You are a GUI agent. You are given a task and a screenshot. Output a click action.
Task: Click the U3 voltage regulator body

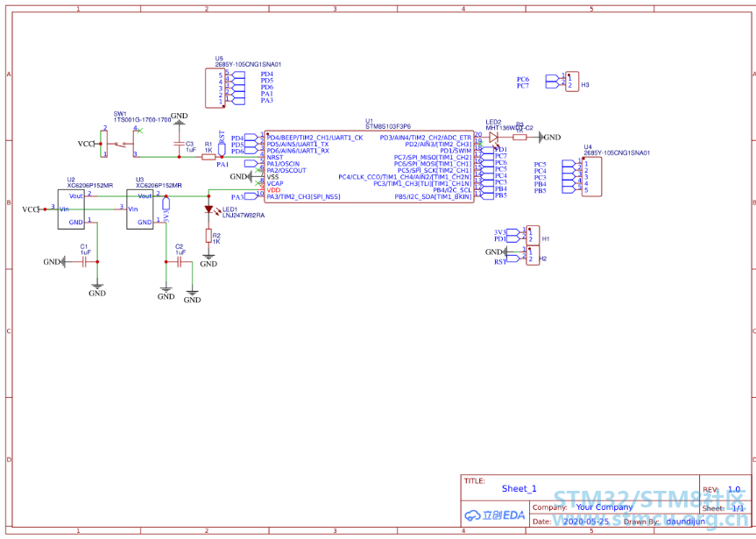click(140, 209)
